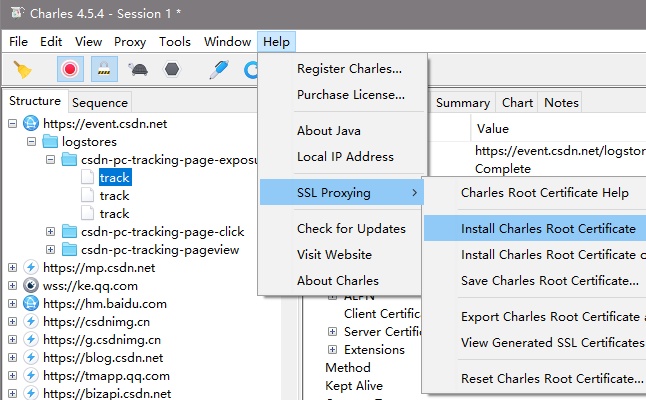The width and height of the screenshot is (646, 400).
Task: Open the Edit menu
Action: pos(51,42)
